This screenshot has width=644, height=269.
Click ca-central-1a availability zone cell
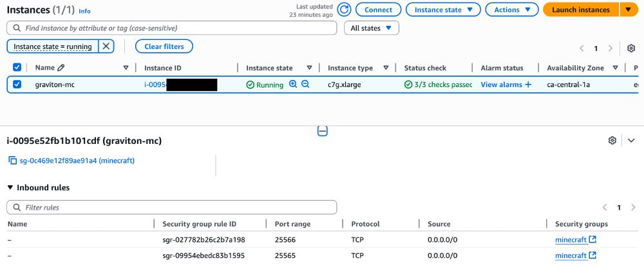(569, 85)
